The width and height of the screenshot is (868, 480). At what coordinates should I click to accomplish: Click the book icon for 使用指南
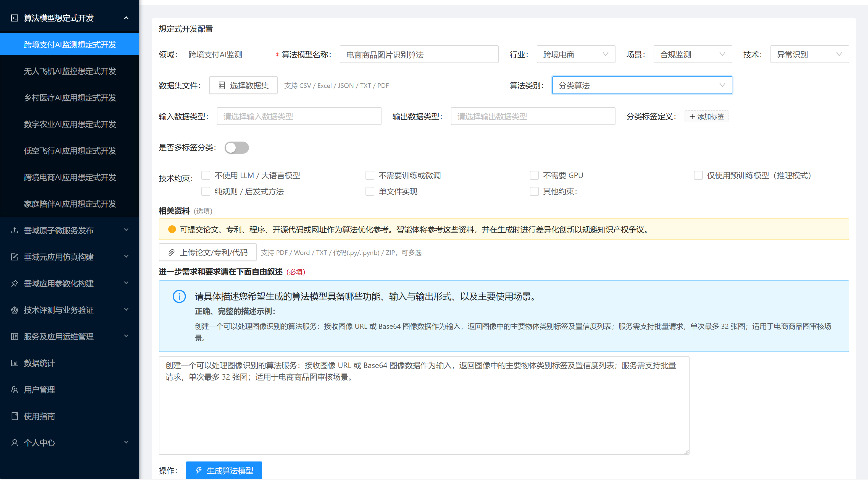[x=14, y=416]
